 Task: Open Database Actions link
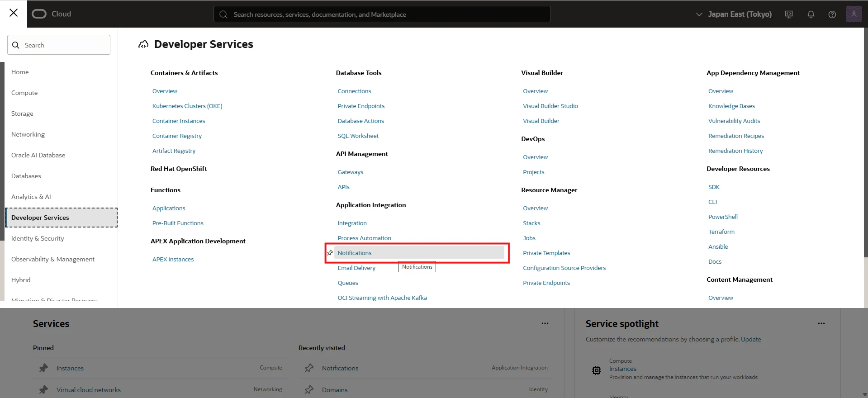click(x=360, y=121)
